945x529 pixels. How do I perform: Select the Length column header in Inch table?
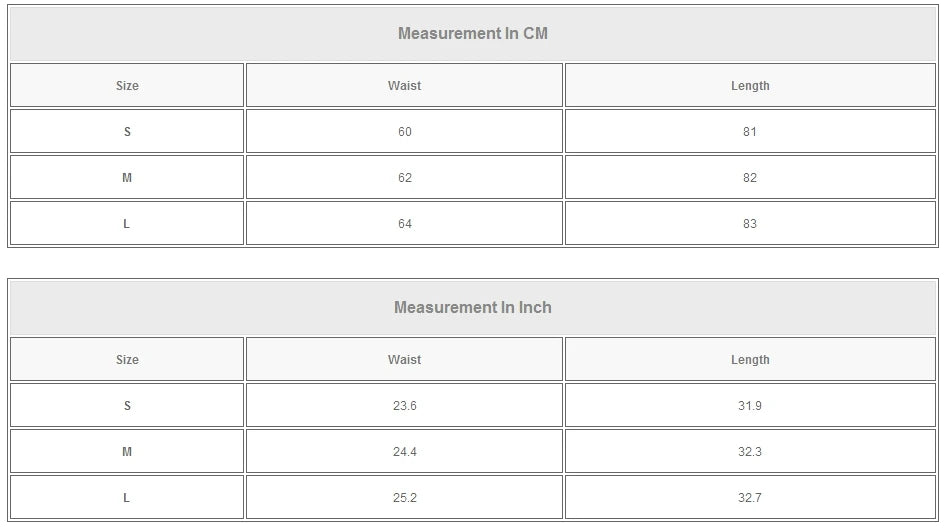pyautogui.click(x=750, y=360)
